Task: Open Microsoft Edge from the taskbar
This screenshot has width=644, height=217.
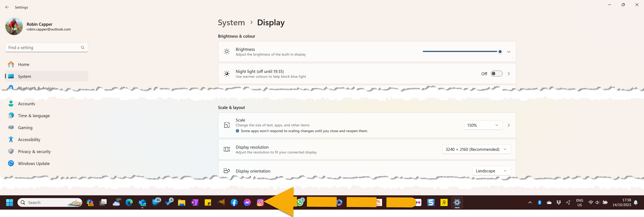Action: point(129,202)
